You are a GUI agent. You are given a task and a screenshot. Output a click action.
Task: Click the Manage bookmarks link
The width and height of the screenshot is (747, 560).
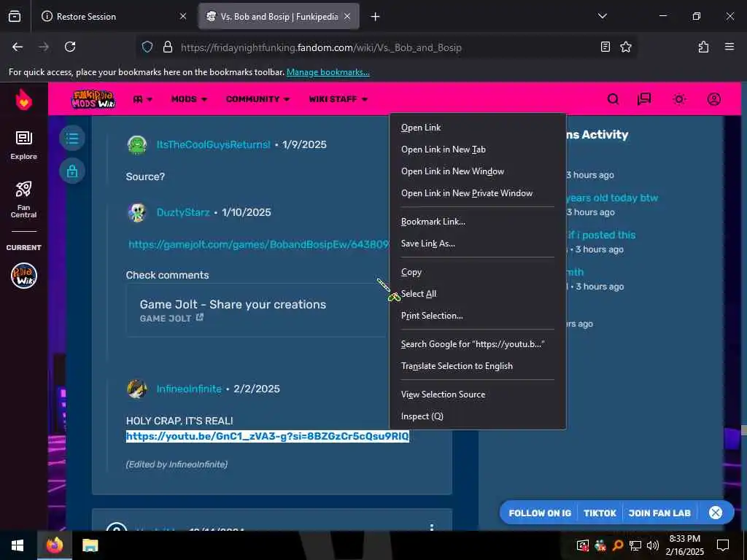(x=328, y=72)
